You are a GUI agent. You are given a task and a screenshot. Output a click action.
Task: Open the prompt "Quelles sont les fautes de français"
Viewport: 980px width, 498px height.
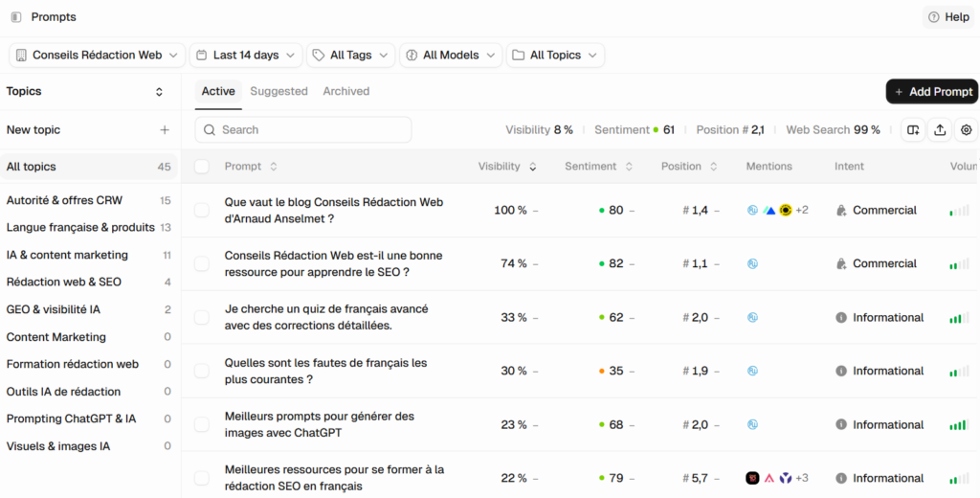coord(325,371)
